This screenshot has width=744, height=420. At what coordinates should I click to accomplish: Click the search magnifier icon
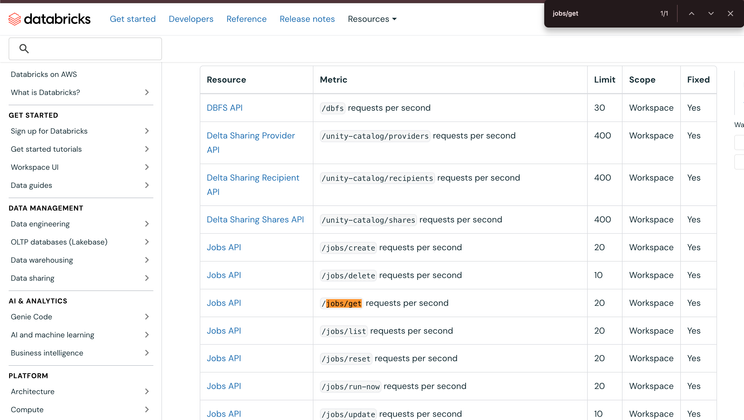[24, 49]
